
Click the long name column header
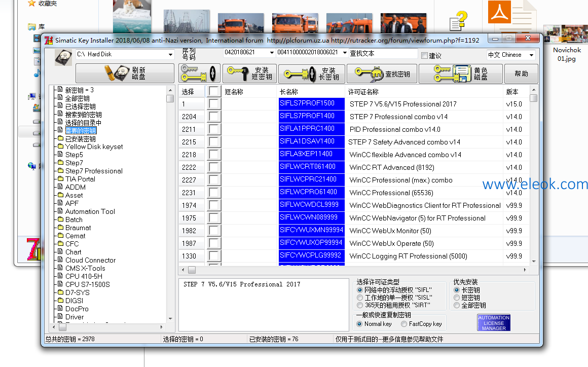311,92
